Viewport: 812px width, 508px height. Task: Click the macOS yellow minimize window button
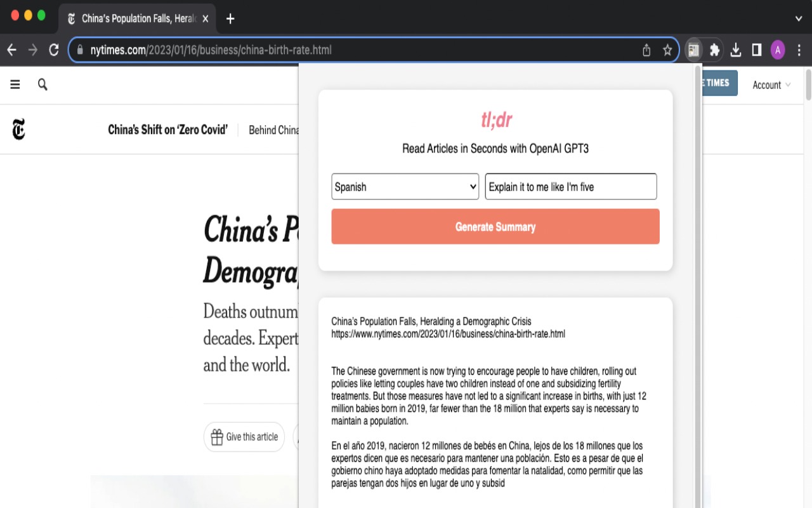click(x=28, y=15)
